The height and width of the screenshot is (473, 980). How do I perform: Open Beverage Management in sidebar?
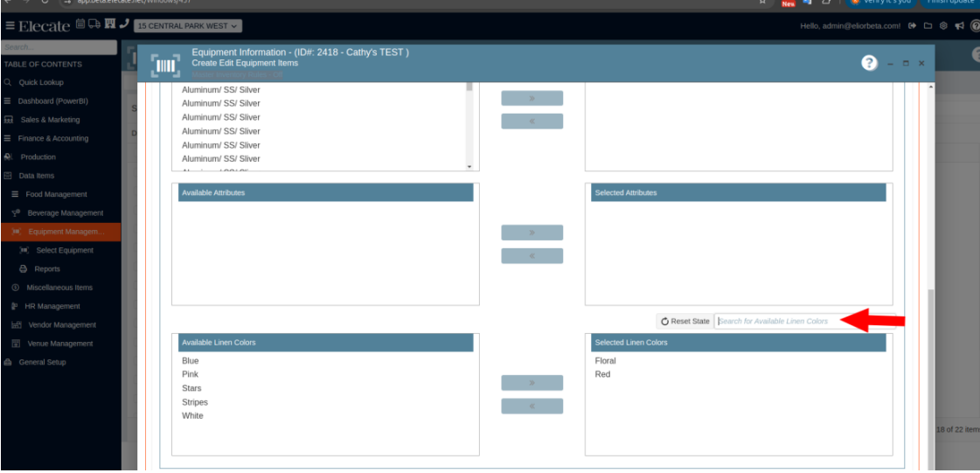pyautogui.click(x=65, y=213)
